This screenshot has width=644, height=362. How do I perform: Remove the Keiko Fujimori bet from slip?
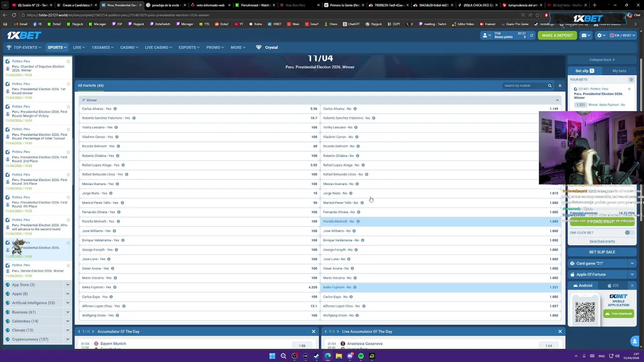(x=629, y=89)
